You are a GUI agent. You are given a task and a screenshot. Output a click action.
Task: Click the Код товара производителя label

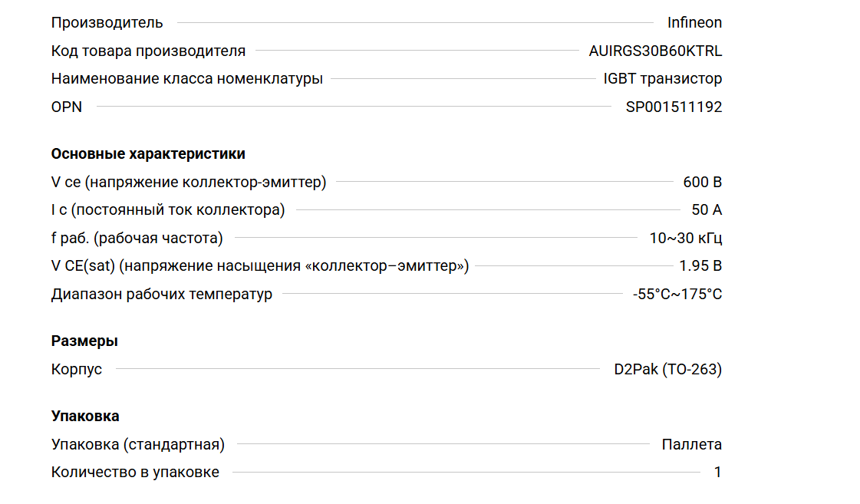[x=148, y=51]
